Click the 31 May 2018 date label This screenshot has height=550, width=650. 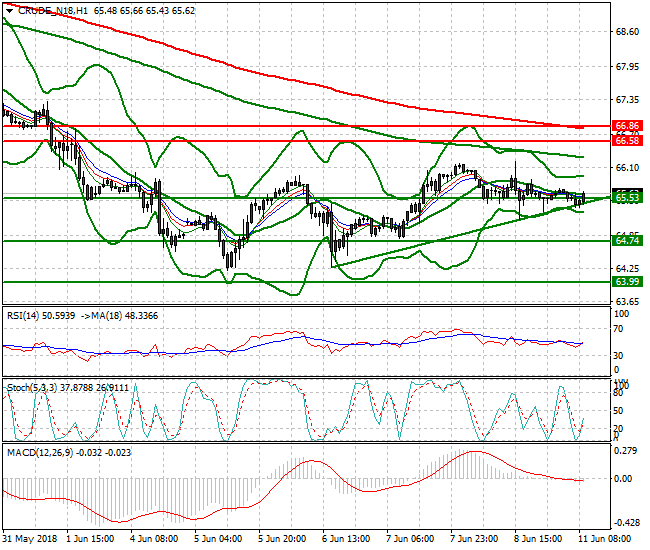click(31, 539)
